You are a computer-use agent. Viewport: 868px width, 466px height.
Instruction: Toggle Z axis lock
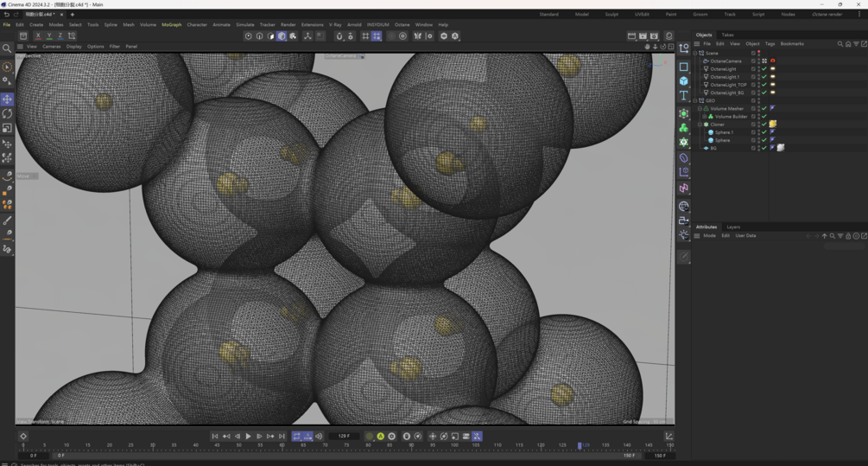pos(60,36)
